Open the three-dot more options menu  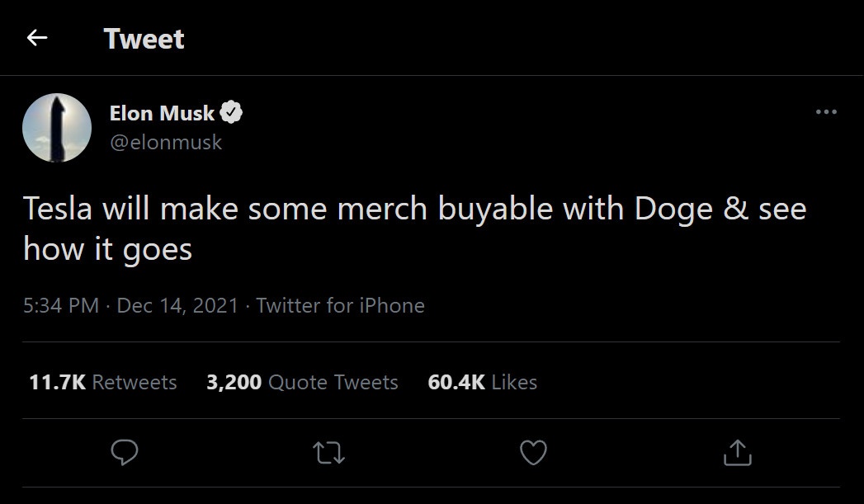(x=826, y=111)
